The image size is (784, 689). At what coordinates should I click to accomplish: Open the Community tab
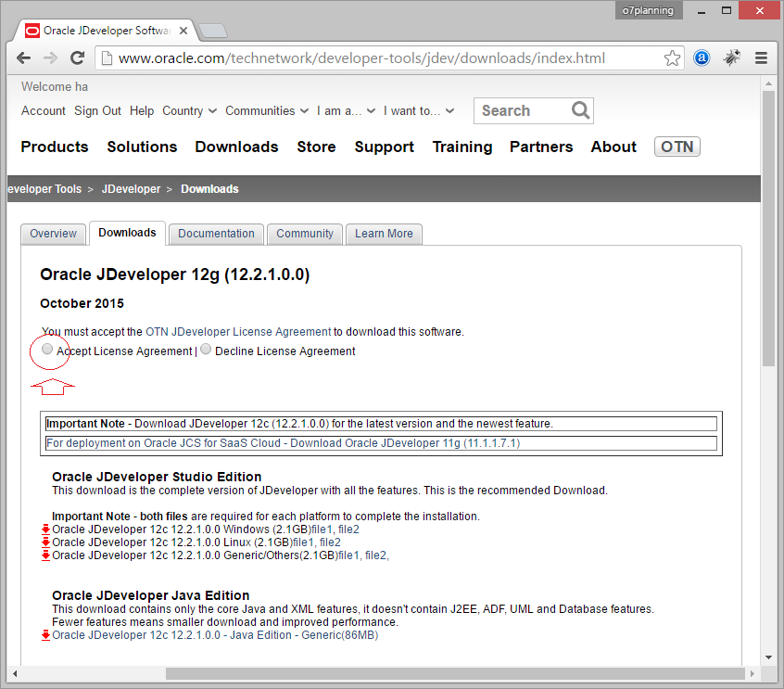(305, 234)
